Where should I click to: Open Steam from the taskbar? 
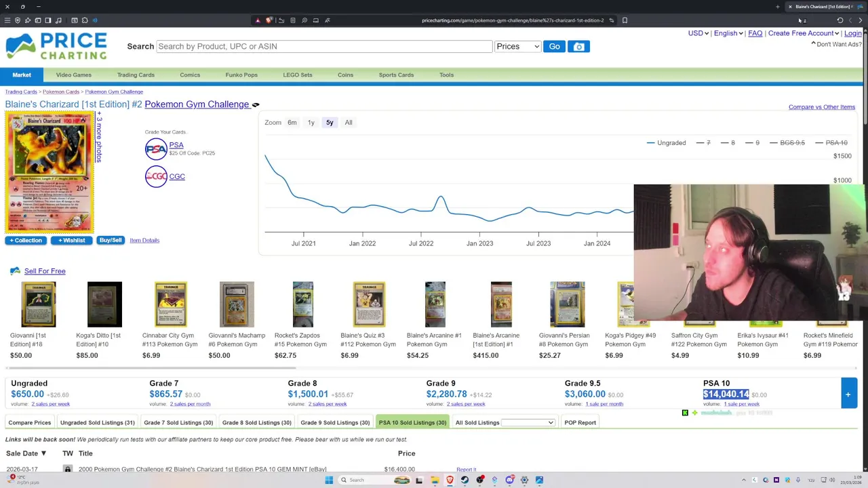click(465, 480)
